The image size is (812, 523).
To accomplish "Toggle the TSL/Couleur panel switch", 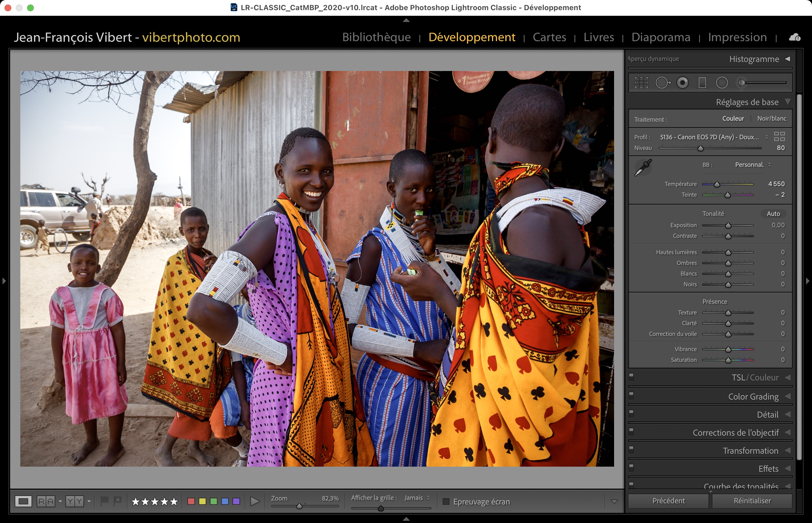I will tap(631, 377).
